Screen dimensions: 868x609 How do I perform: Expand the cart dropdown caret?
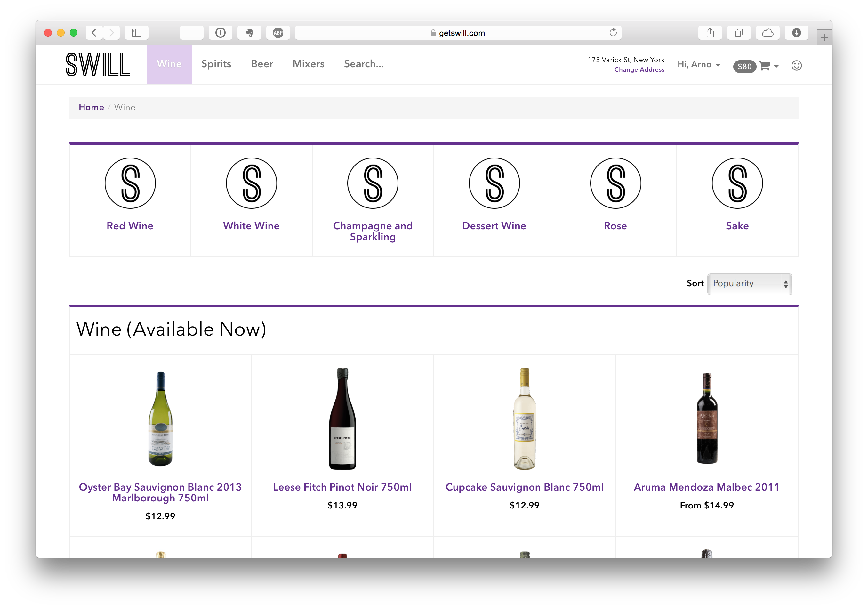click(x=776, y=67)
